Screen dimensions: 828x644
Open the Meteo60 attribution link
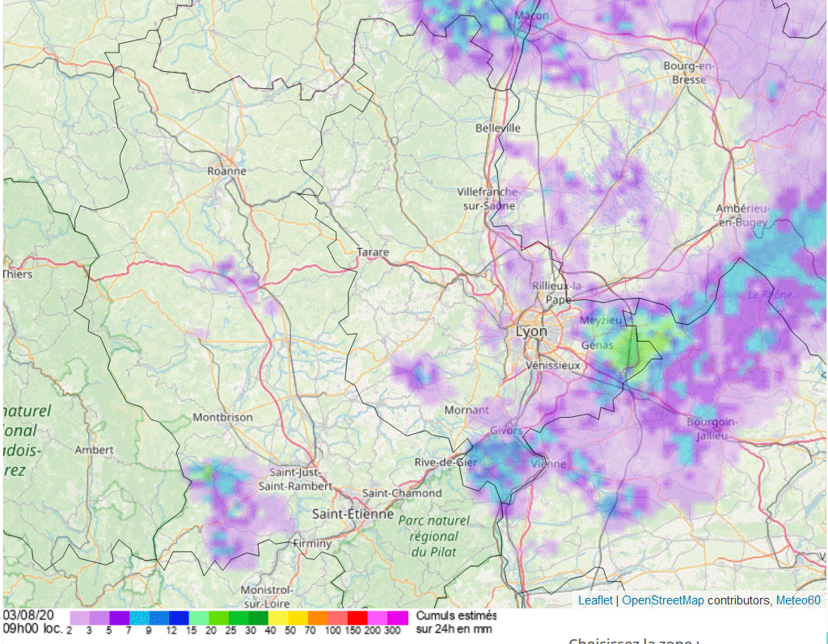pos(798,600)
